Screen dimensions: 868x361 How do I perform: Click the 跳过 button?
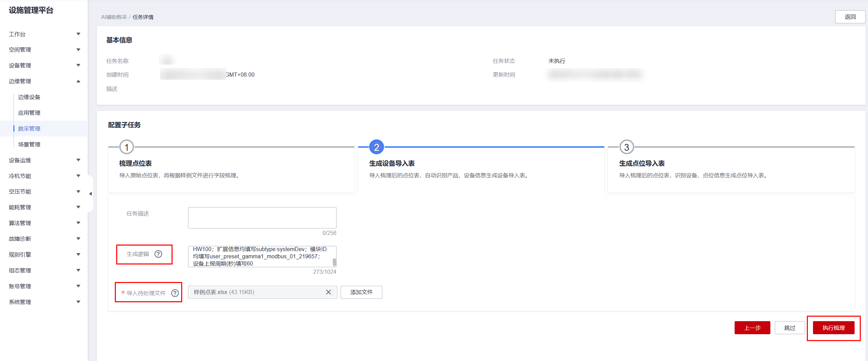point(790,328)
